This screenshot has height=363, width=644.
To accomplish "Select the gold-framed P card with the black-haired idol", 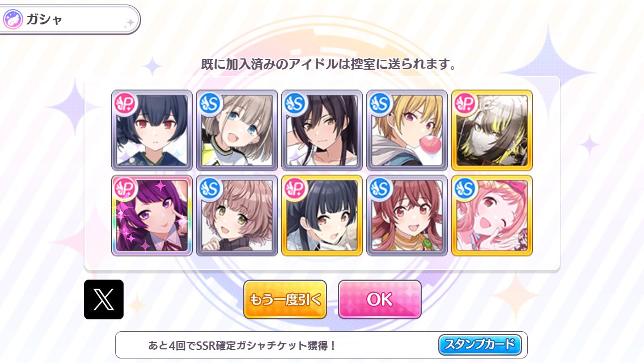I will click(x=322, y=216).
